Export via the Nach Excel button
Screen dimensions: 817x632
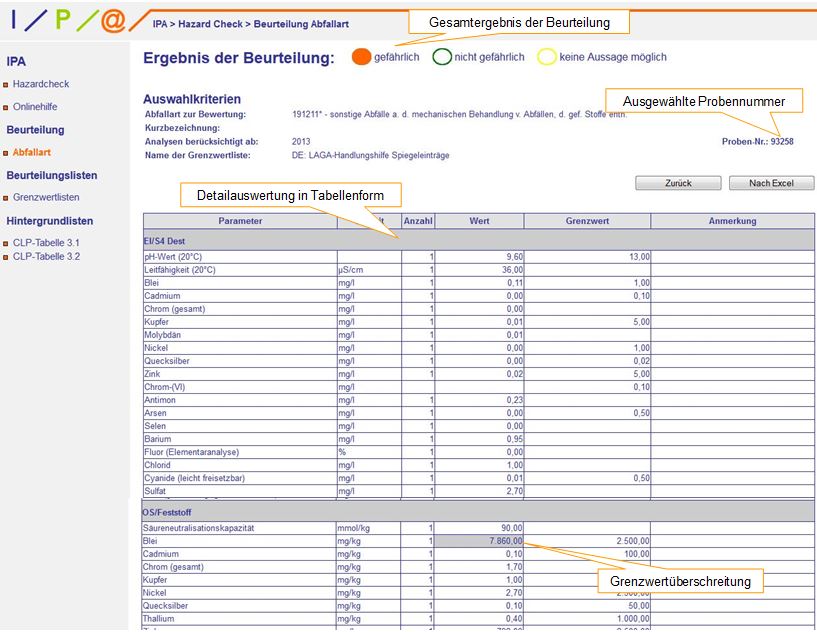771,183
